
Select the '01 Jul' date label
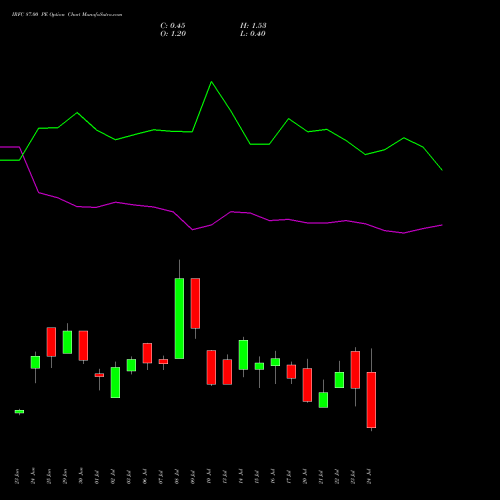coord(97,476)
